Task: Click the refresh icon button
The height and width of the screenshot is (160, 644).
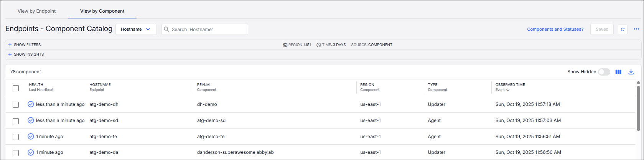Action: (623, 29)
